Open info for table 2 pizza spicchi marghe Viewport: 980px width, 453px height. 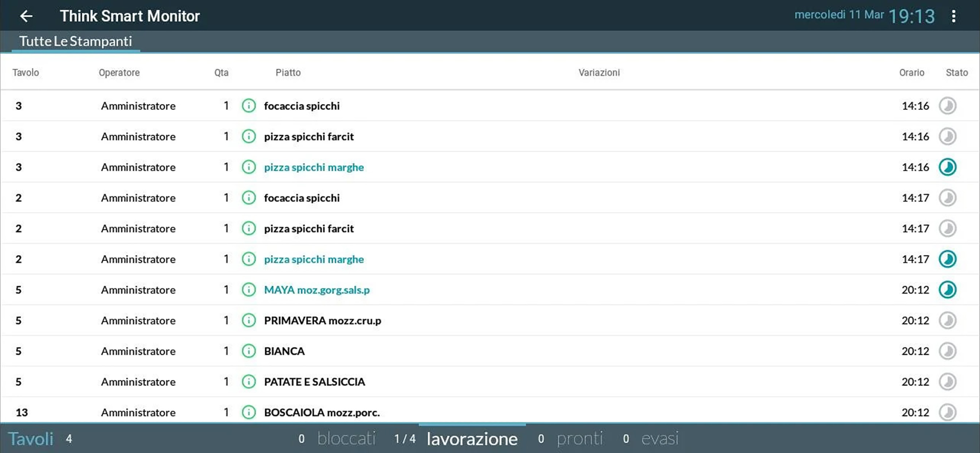coord(248,259)
